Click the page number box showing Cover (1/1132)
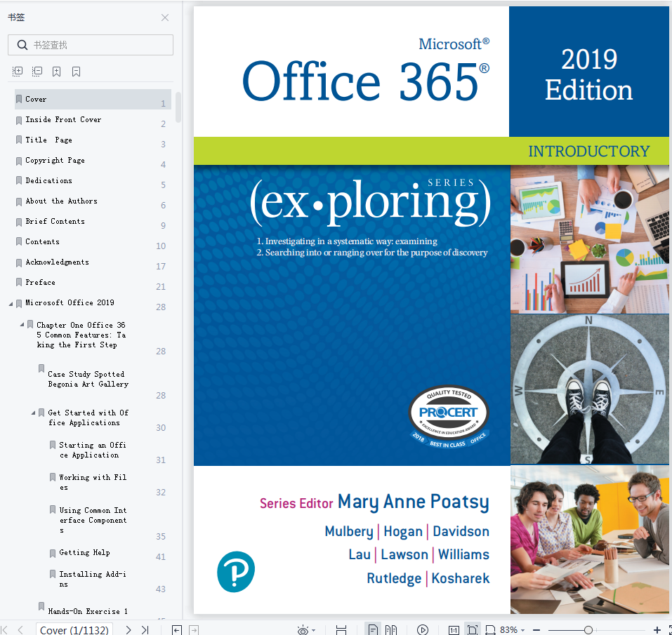The image size is (672, 635). (x=74, y=629)
